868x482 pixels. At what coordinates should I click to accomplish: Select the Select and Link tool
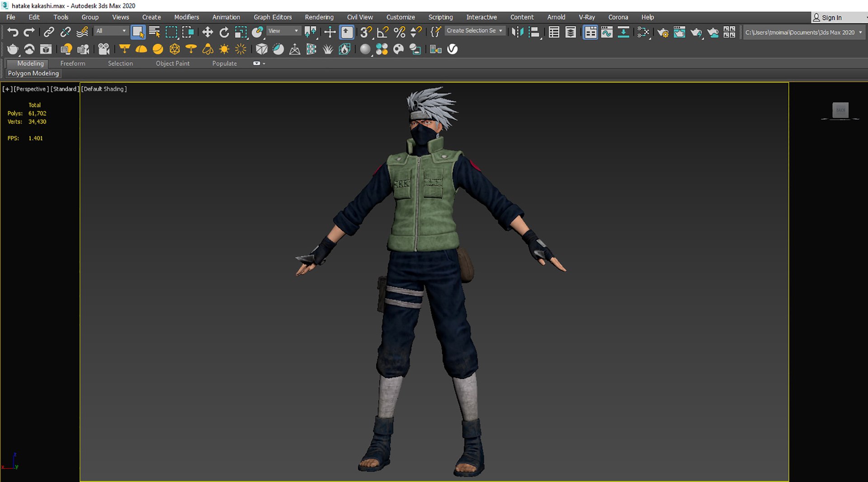point(49,32)
